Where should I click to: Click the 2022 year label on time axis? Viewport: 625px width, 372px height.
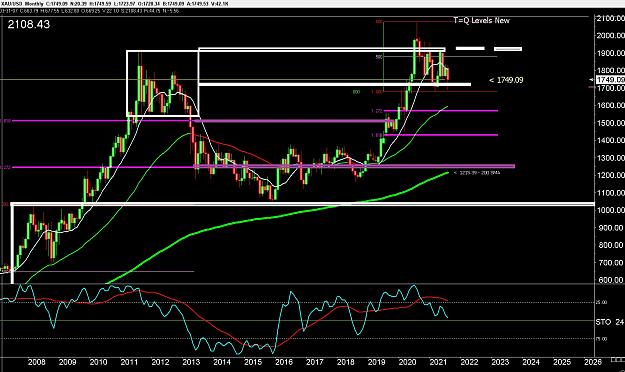469,362
